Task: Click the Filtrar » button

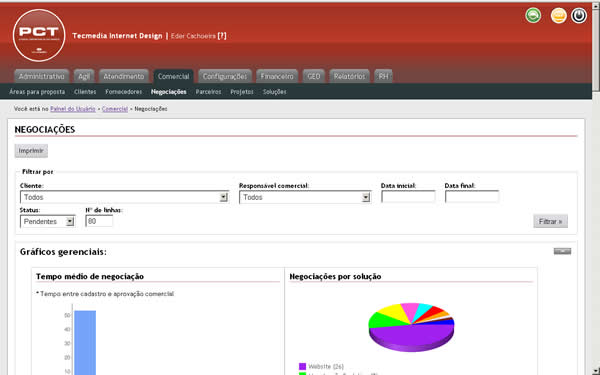Action: [550, 221]
